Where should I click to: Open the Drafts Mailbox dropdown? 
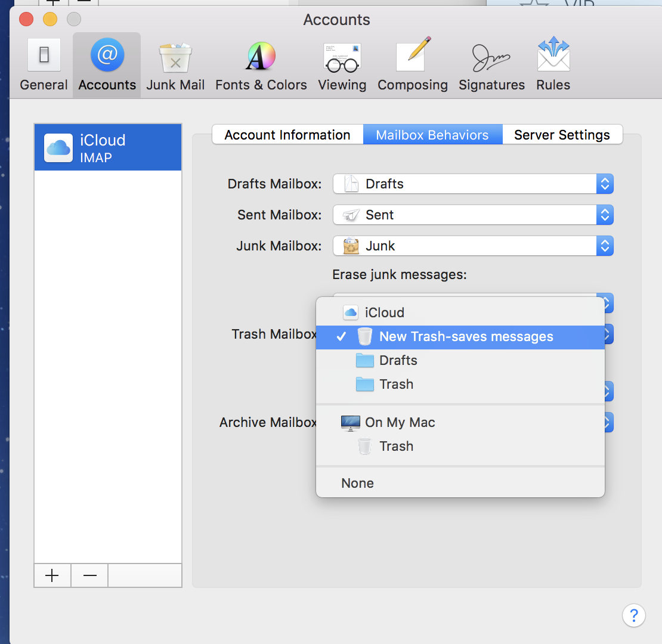tap(473, 184)
